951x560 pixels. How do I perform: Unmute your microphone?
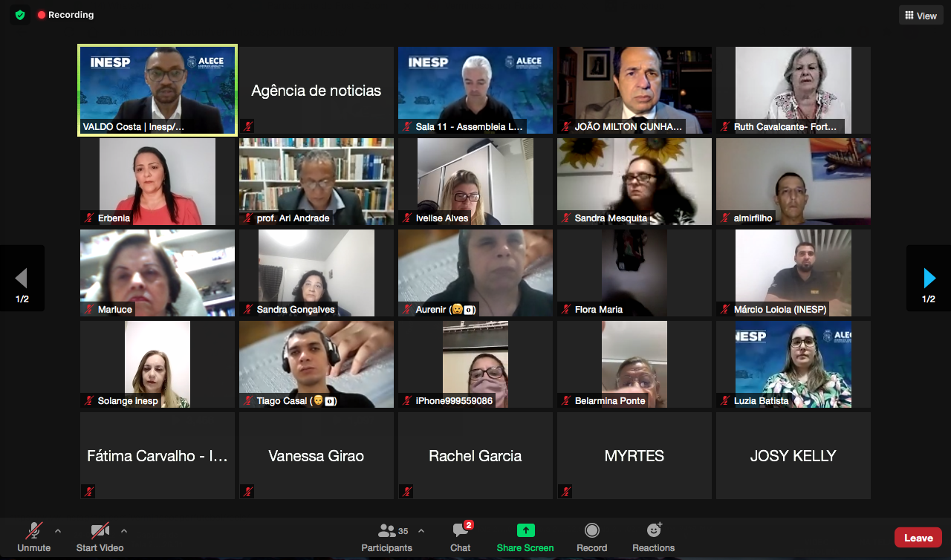(34, 538)
